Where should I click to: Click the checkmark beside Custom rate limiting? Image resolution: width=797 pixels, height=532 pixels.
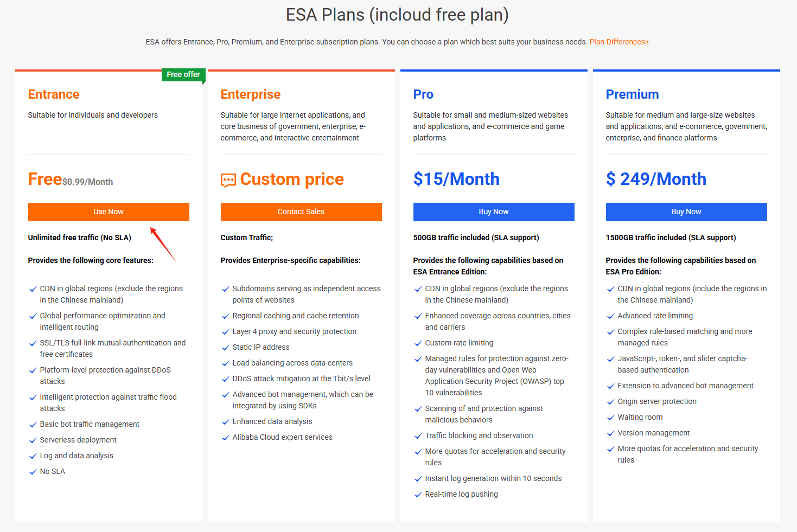point(418,343)
